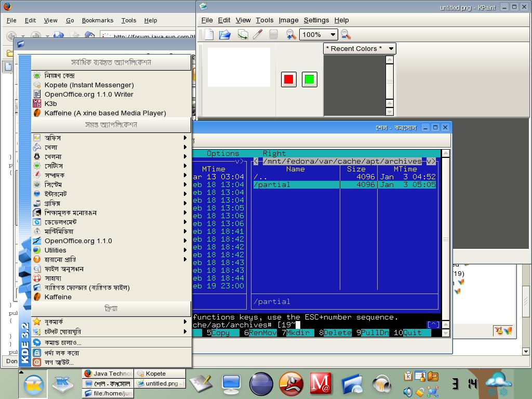Click Firefox URL address field
Screen dimensions: 532x399
pyautogui.click(x=148, y=35)
